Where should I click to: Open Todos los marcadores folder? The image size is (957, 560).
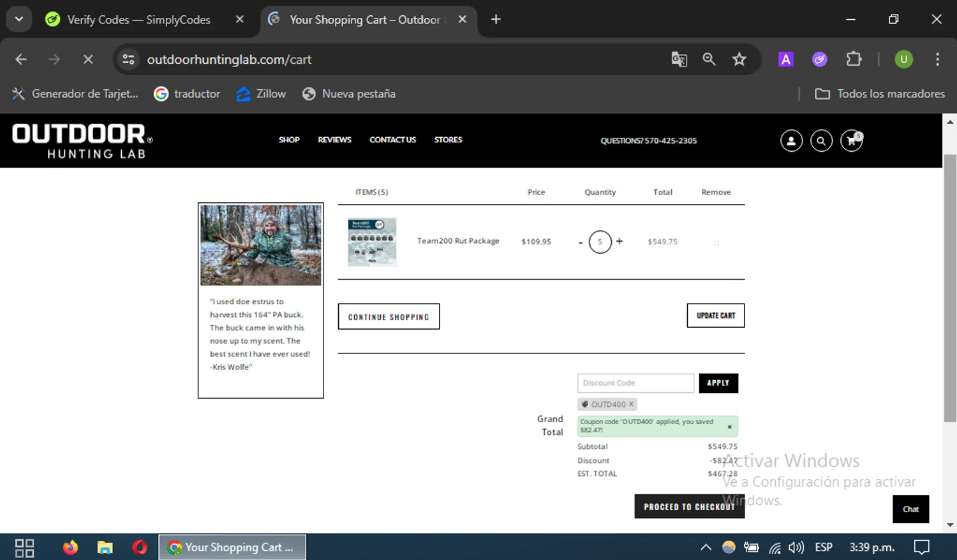coord(880,94)
